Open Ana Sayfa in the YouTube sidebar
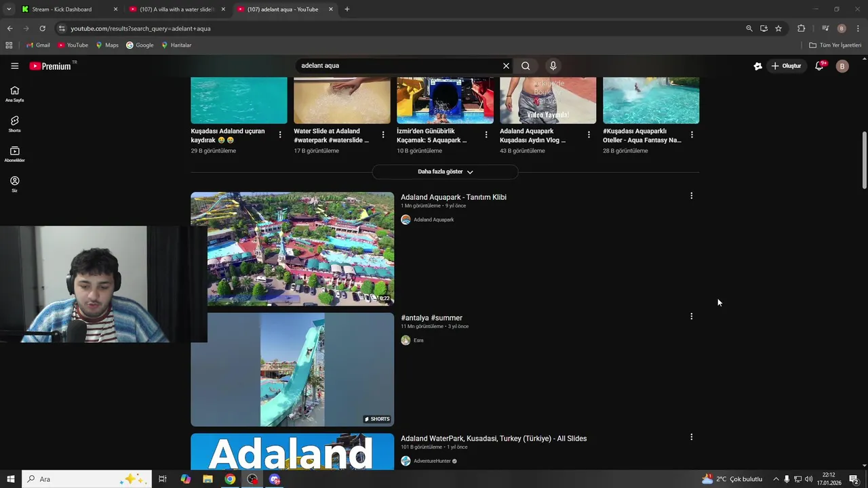 tap(14, 94)
